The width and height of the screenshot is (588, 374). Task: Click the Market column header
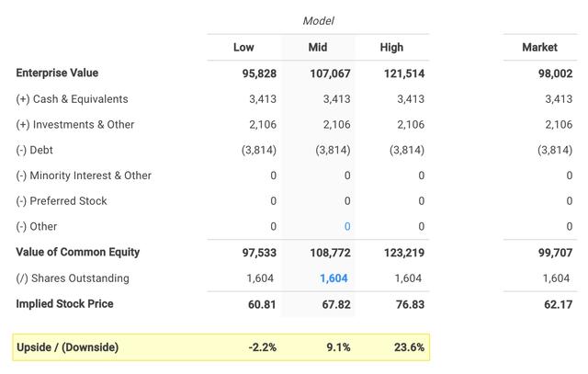tap(537, 47)
